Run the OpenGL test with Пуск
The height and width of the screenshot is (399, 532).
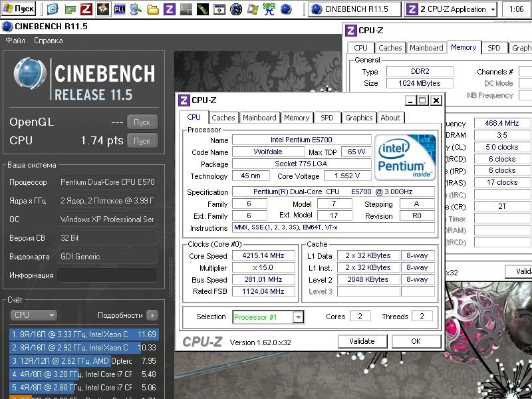(142, 122)
